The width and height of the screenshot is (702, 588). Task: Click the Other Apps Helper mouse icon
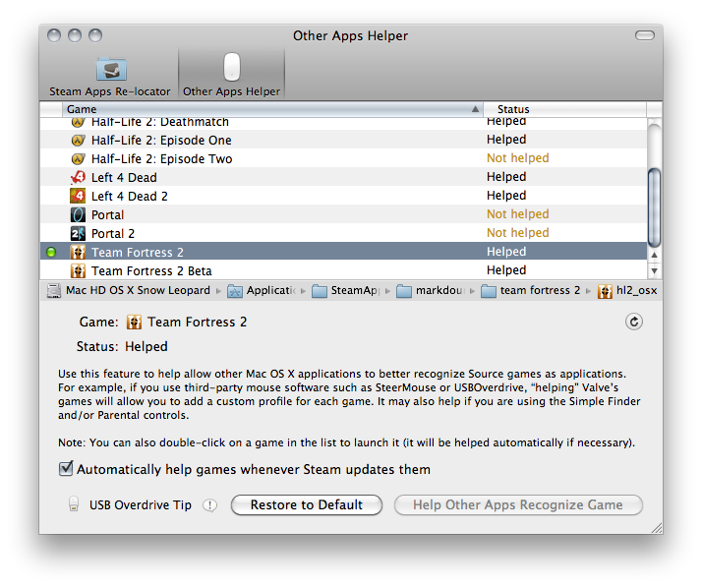point(232,67)
